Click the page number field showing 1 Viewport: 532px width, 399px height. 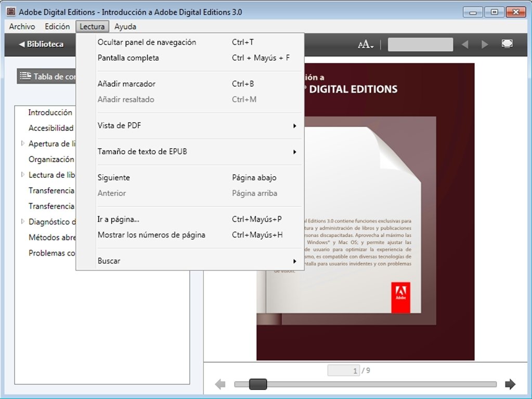tap(343, 370)
